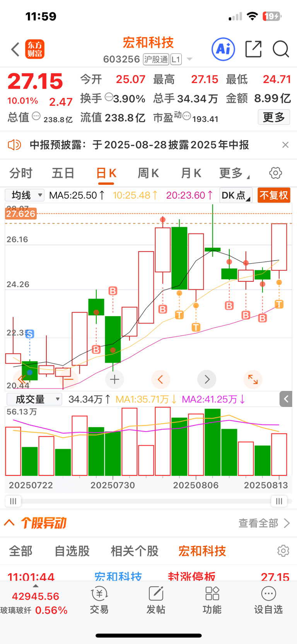The image size is (297, 644).
Task: Select the 自选股 alerts tab
Action: click(72, 551)
